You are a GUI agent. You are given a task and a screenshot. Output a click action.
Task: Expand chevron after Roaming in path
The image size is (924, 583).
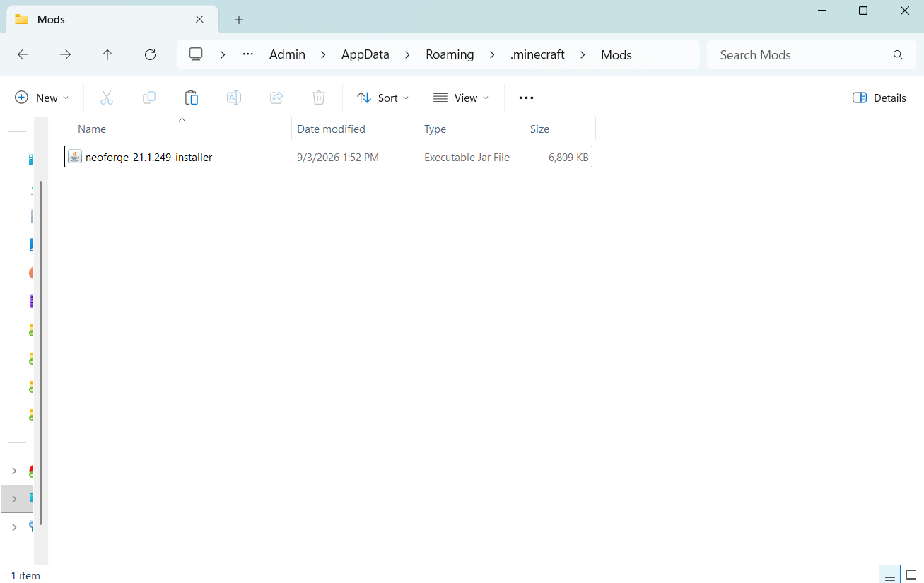click(x=492, y=54)
